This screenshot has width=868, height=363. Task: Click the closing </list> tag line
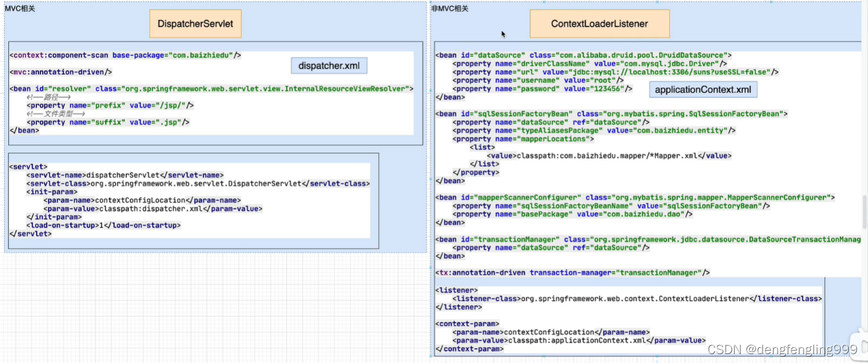(485, 164)
